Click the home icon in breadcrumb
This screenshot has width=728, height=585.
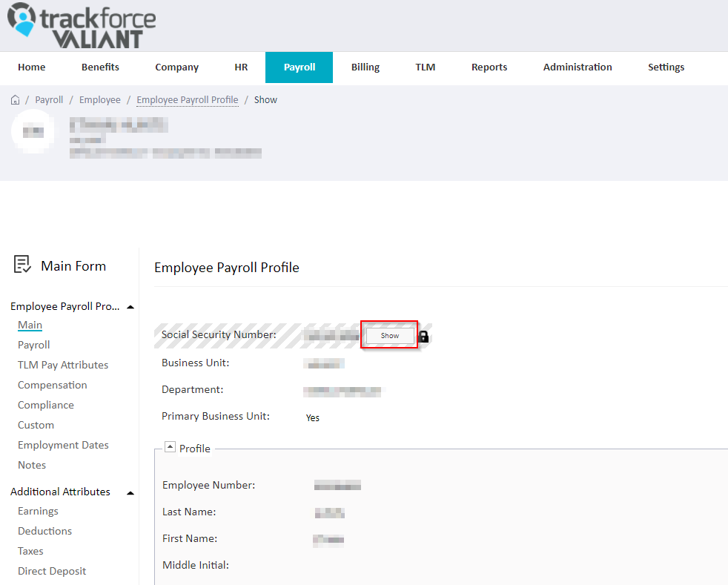(16, 100)
